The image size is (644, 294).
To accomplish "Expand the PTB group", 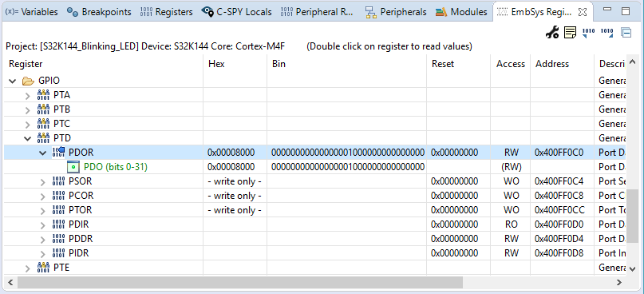I will 27,110.
